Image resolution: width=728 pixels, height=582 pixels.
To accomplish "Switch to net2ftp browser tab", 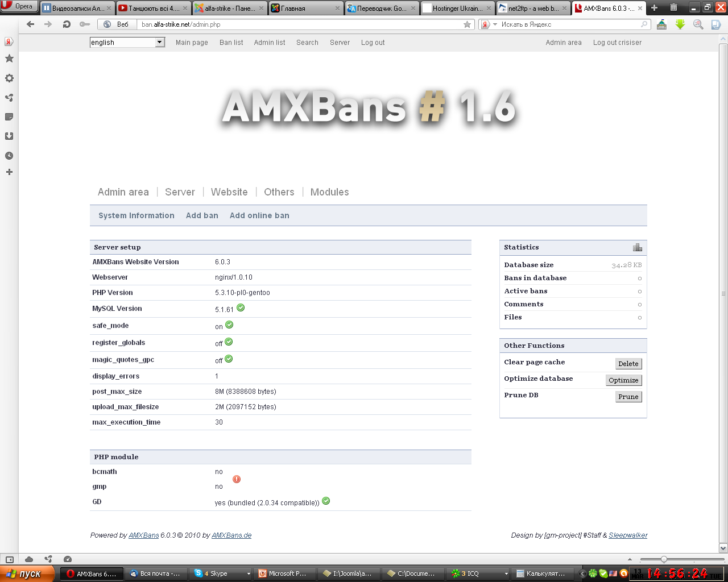I will pyautogui.click(x=533, y=8).
